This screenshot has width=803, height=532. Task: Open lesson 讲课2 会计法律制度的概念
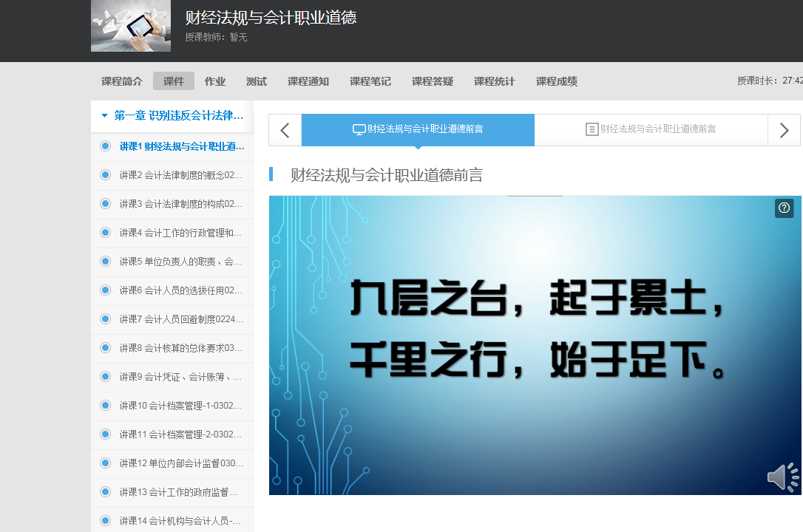pyautogui.click(x=181, y=175)
